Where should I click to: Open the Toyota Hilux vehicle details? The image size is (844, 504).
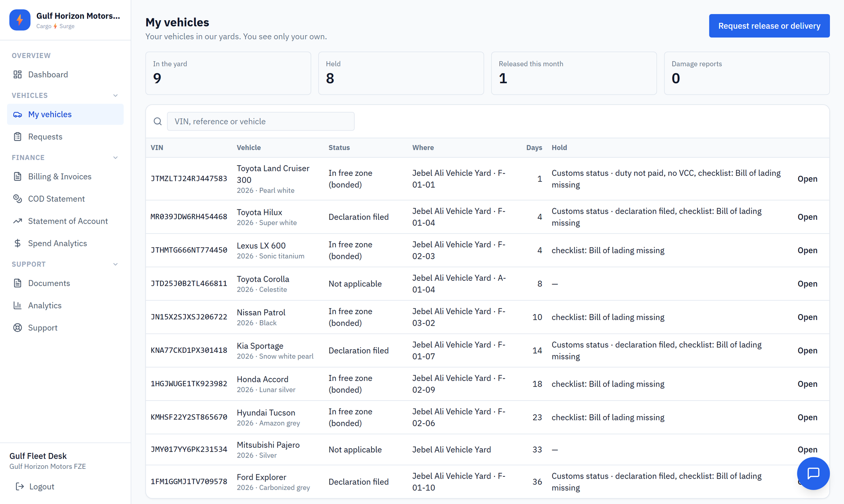(x=807, y=217)
